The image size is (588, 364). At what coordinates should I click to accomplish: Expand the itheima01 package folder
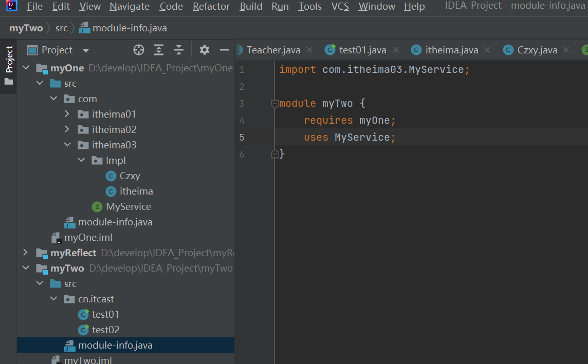(x=67, y=114)
